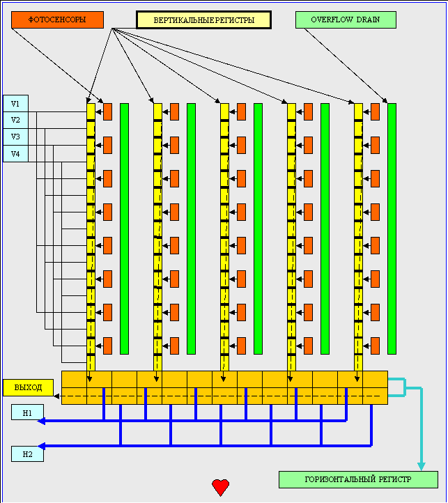Click the red heart icon
The image size is (448, 503).
[x=220, y=487]
